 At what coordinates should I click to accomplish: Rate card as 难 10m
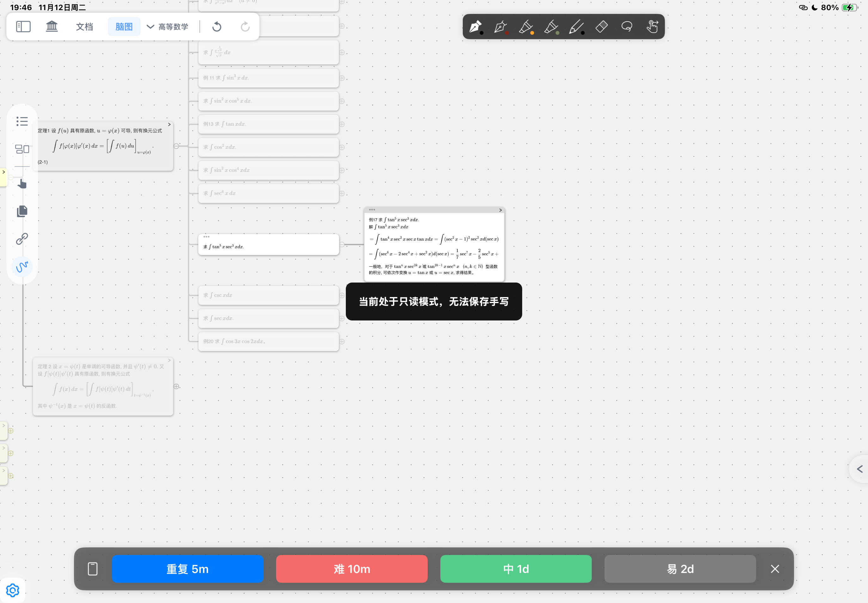351,569
